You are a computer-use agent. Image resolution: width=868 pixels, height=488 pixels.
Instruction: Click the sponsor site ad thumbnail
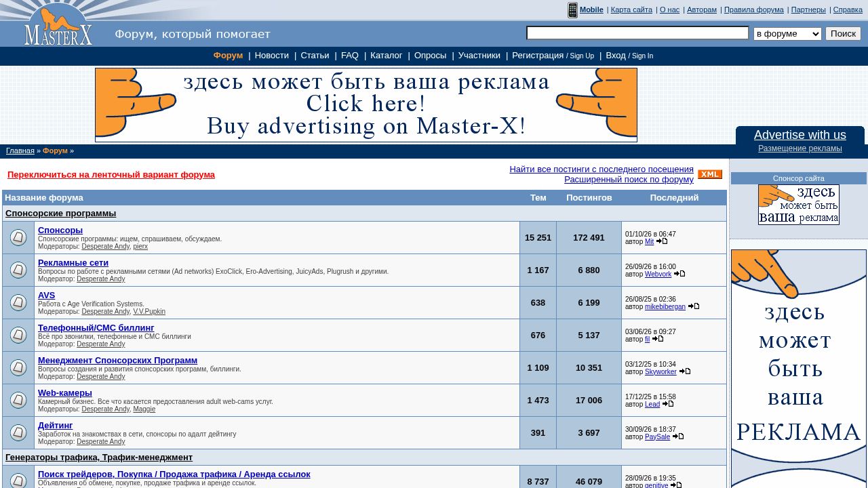tap(799, 205)
